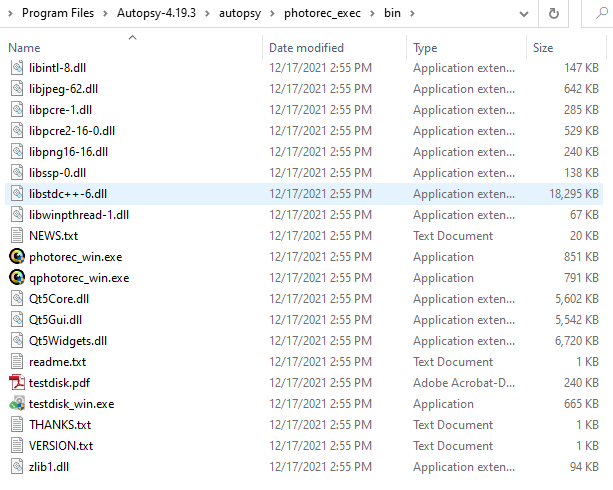Click the qphotorec_win.exe application icon

pyautogui.click(x=17, y=278)
